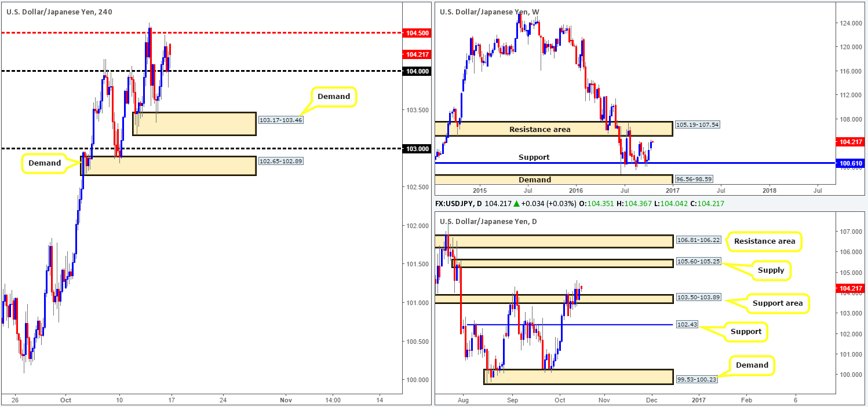Image resolution: width=868 pixels, height=407 pixels.
Task: Click the Support area callout on daily chart
Action: pos(778,303)
